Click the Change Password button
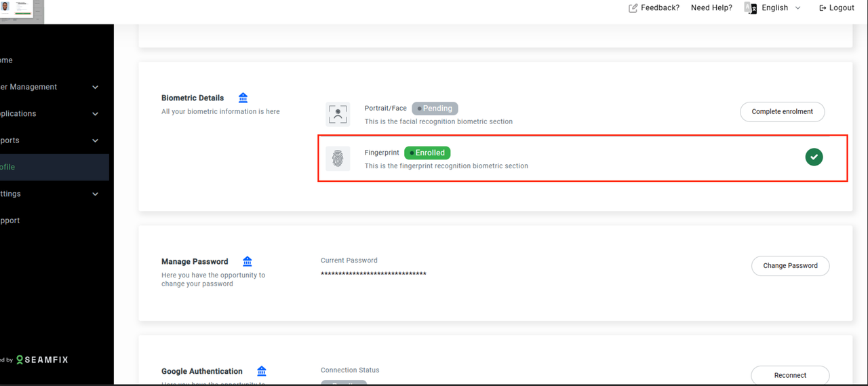Viewport: 868px width, 386px height. coord(790,266)
